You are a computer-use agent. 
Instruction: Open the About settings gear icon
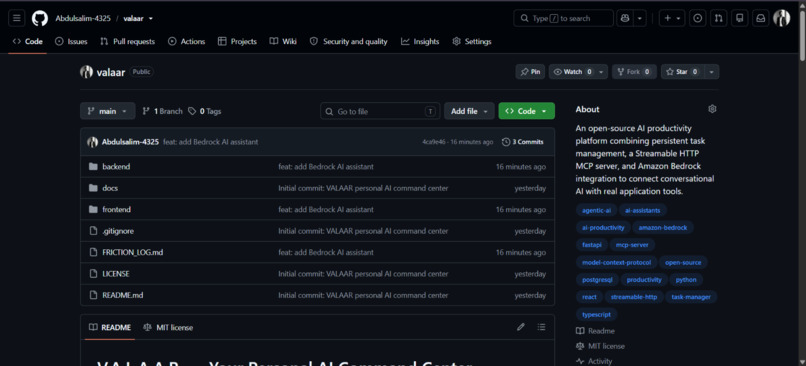pyautogui.click(x=712, y=109)
